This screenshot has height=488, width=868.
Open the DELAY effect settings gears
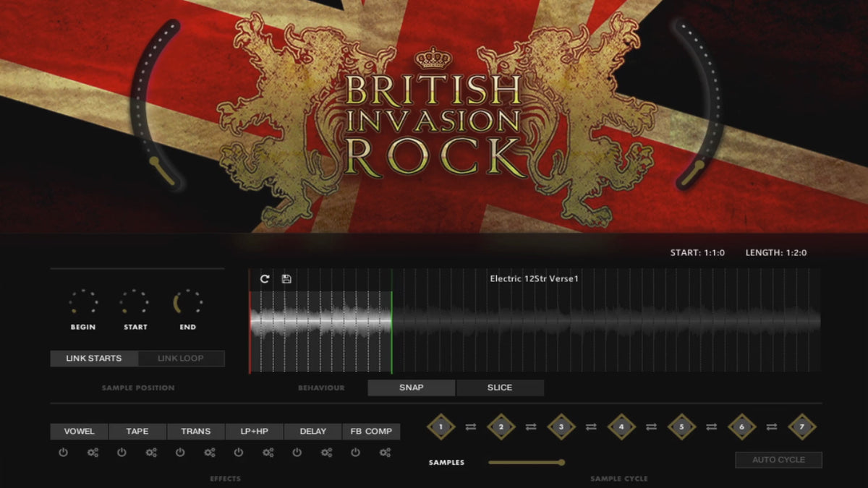click(326, 453)
